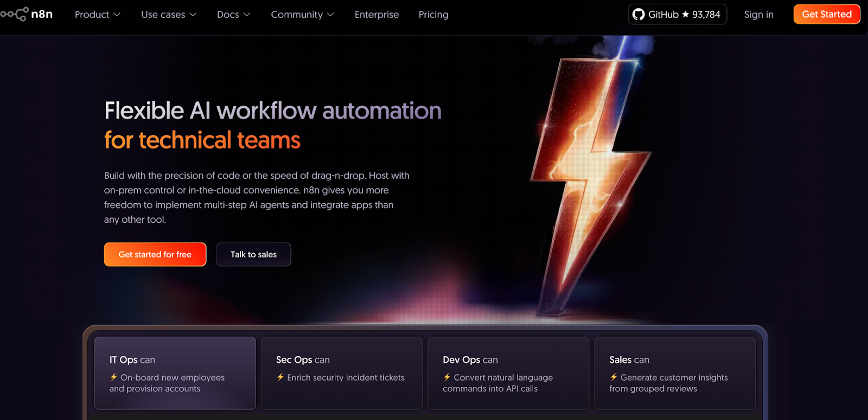Click the Talk to sales button
Image resolution: width=868 pixels, height=420 pixels.
coord(253,254)
